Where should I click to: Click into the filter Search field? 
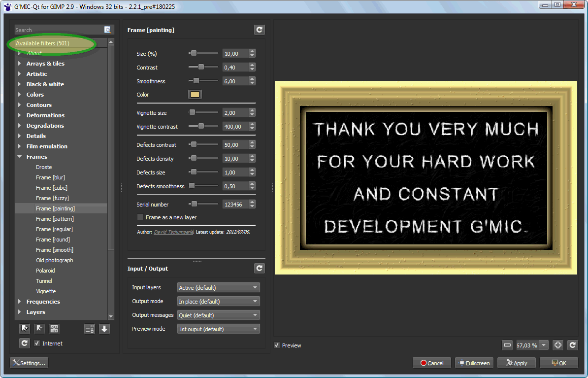coord(59,30)
